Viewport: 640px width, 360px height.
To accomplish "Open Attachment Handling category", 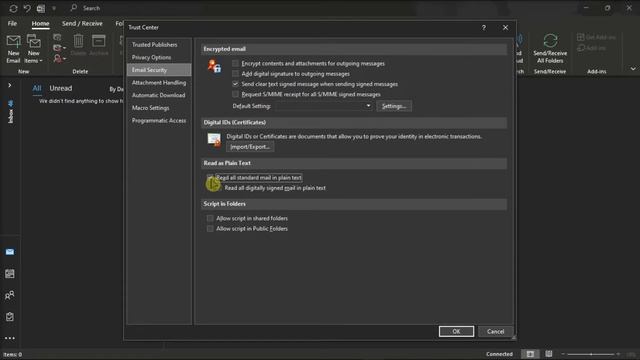I will click(159, 82).
